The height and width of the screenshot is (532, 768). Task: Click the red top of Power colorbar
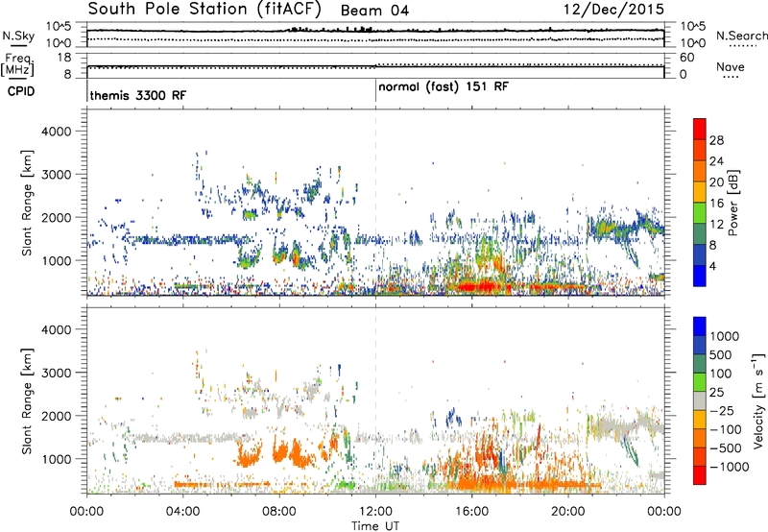click(x=700, y=130)
